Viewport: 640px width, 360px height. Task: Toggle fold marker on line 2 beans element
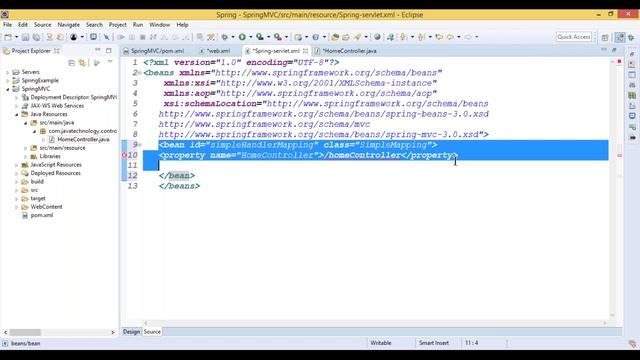click(x=140, y=73)
